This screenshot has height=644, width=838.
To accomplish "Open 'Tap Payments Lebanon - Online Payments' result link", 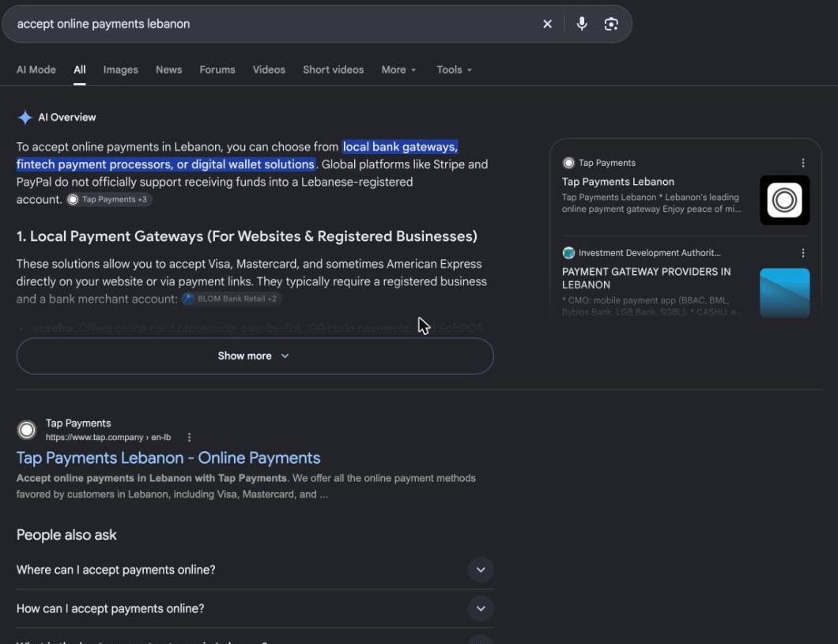I will [x=168, y=458].
